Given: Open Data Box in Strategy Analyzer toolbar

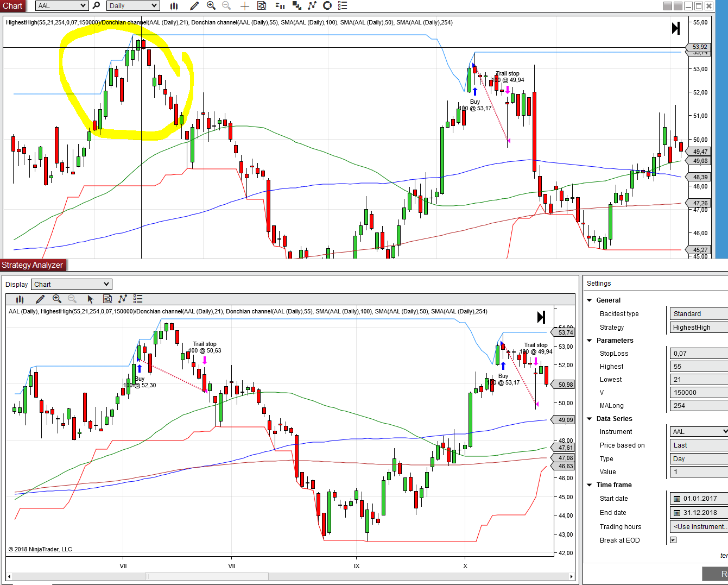Looking at the screenshot, I should point(107,299).
